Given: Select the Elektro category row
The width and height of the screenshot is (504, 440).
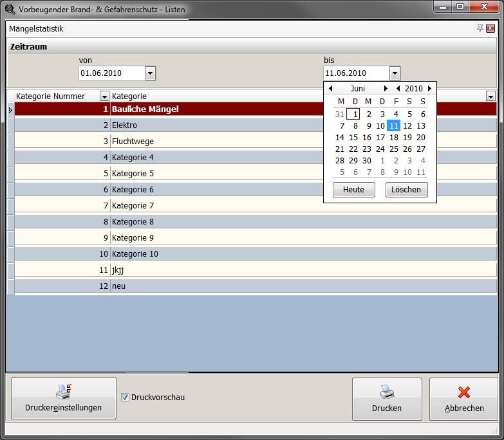Looking at the screenshot, I should [x=193, y=125].
